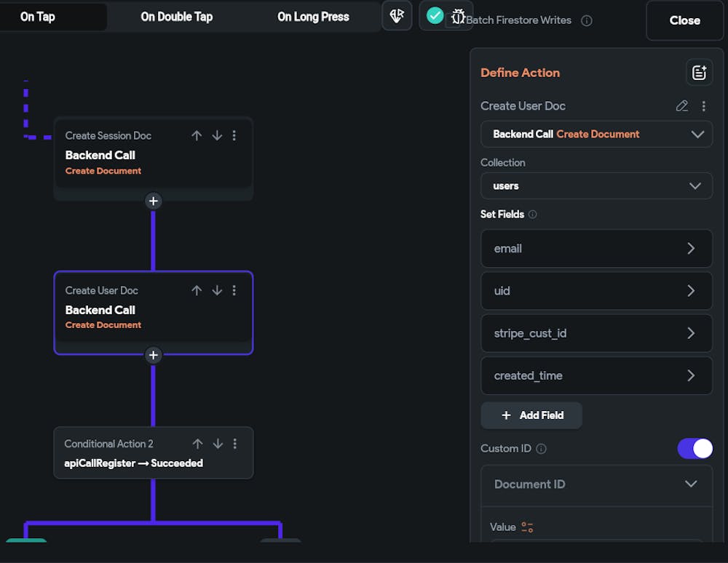Open the users Collection dropdown

pyautogui.click(x=596, y=185)
